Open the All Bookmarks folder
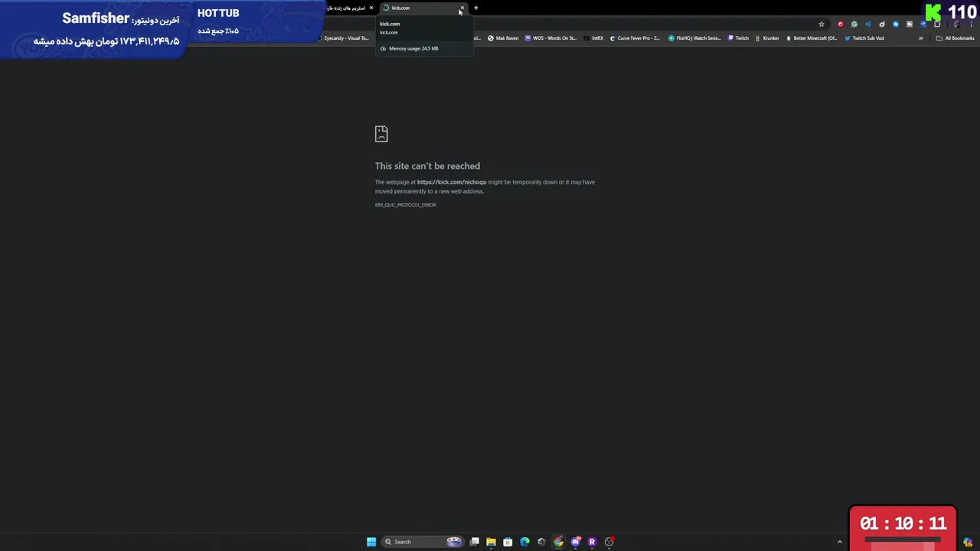Image resolution: width=980 pixels, height=551 pixels. [x=955, y=38]
